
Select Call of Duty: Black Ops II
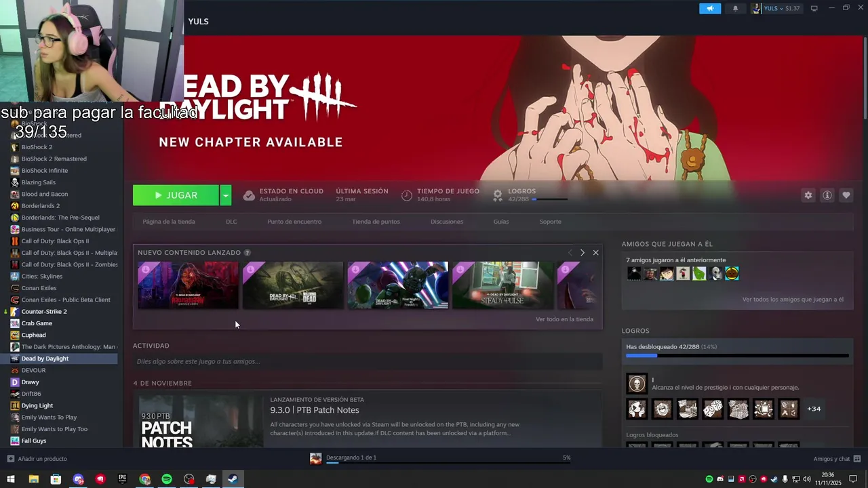(x=55, y=241)
